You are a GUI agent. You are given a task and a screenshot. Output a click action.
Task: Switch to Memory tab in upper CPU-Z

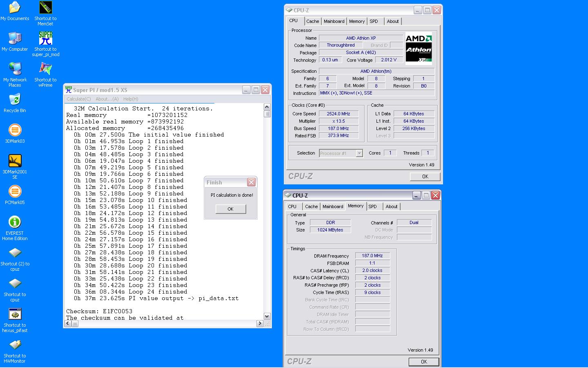pyautogui.click(x=357, y=21)
